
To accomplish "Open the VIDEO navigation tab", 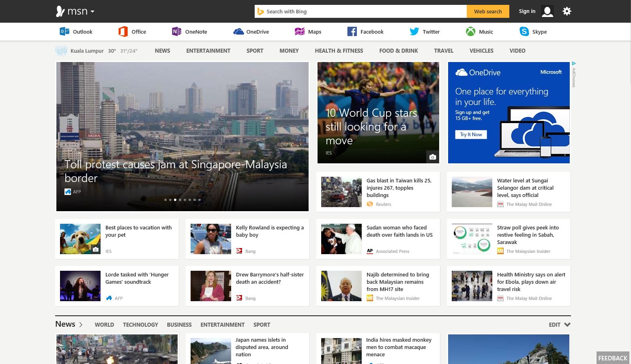I will point(517,51).
